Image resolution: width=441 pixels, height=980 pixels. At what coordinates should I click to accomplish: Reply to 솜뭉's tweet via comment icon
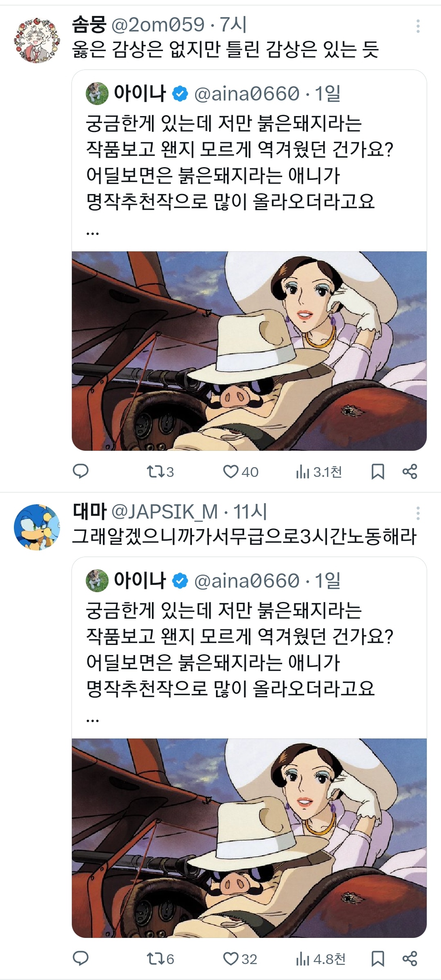pos(80,472)
